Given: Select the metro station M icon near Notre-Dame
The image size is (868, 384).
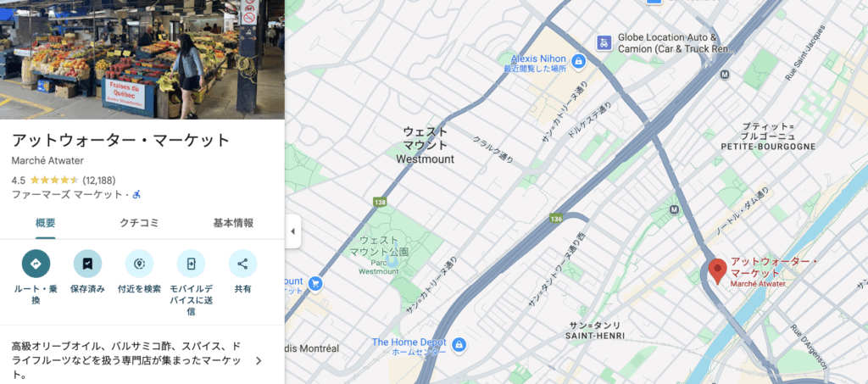Looking at the screenshot, I should coord(674,209).
